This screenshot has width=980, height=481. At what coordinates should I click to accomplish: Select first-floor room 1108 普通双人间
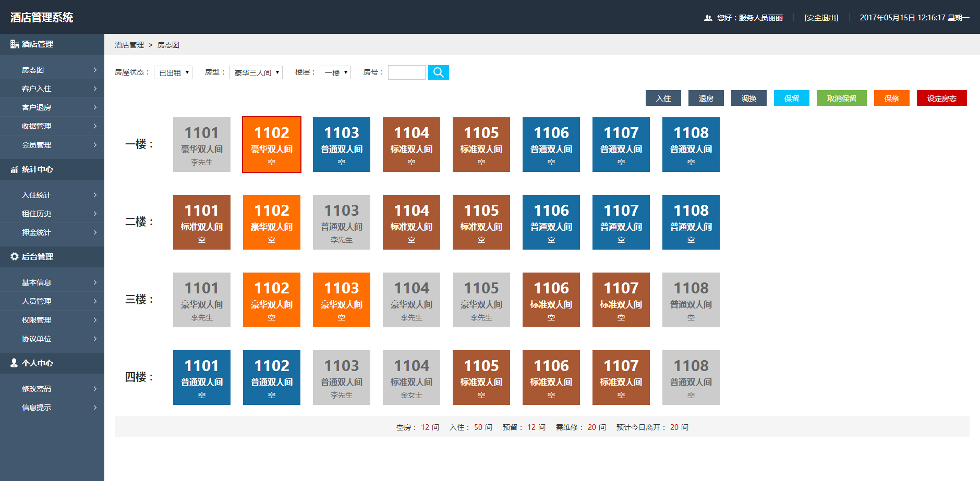point(691,144)
